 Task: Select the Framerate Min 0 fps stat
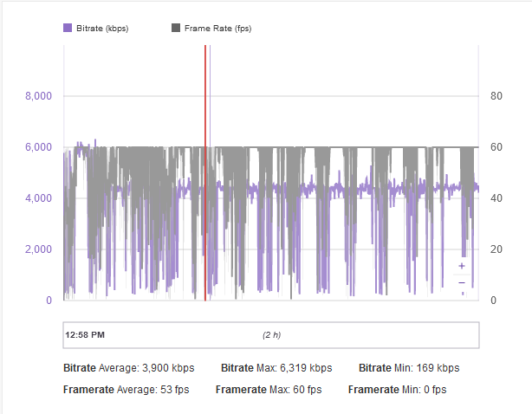point(398,390)
